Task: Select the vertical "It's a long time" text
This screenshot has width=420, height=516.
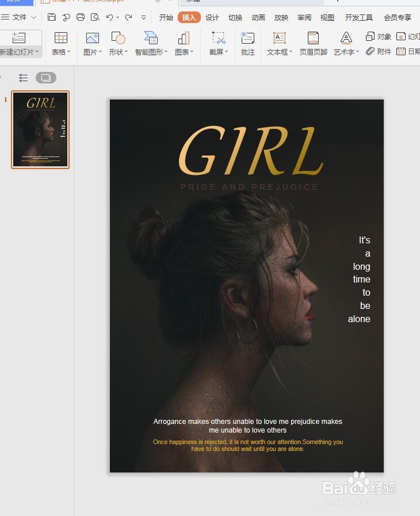Action: click(x=360, y=280)
